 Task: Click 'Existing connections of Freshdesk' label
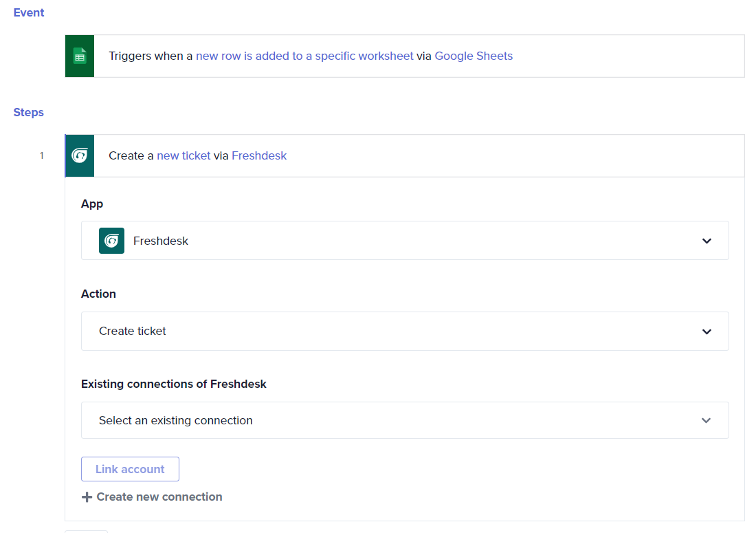point(174,384)
